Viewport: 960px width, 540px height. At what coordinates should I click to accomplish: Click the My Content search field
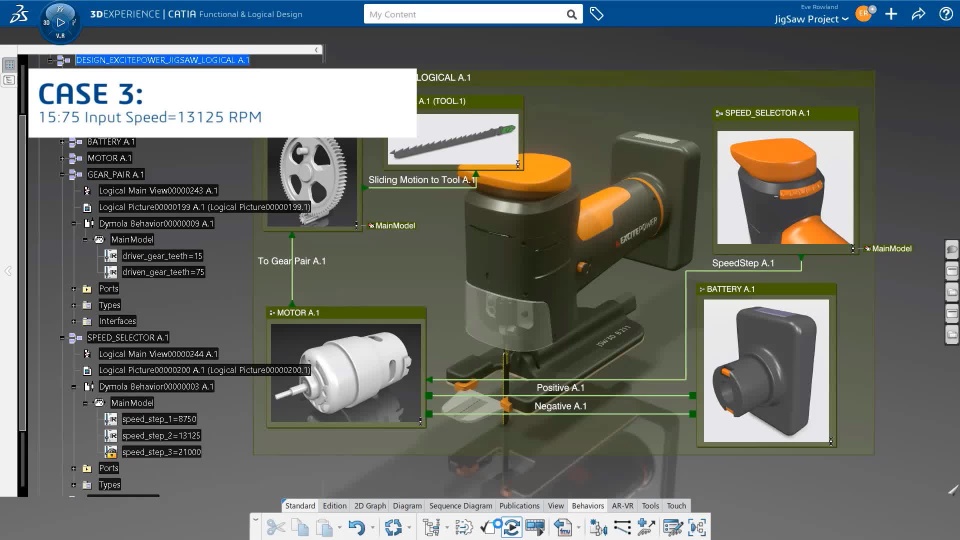click(464, 14)
